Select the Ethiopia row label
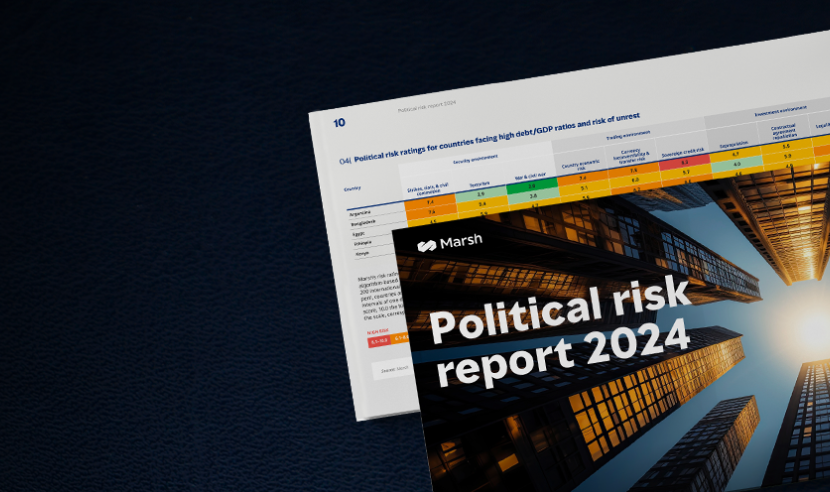The width and height of the screenshot is (830, 492). click(x=363, y=243)
